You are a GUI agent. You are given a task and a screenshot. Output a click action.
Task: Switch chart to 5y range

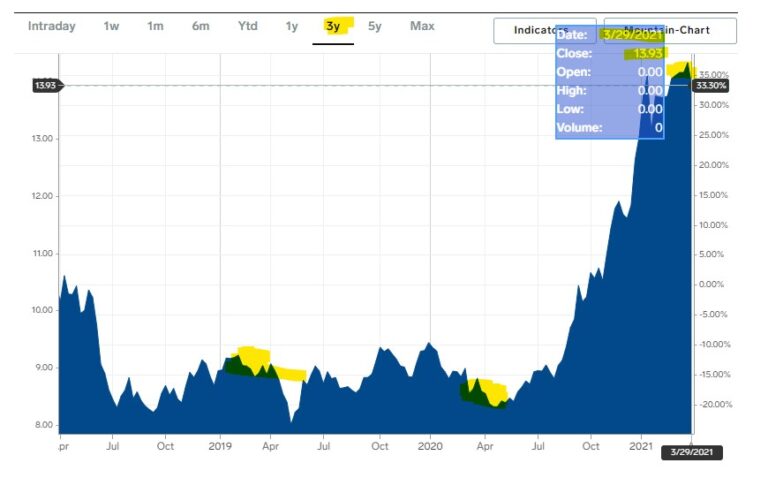[x=374, y=26]
